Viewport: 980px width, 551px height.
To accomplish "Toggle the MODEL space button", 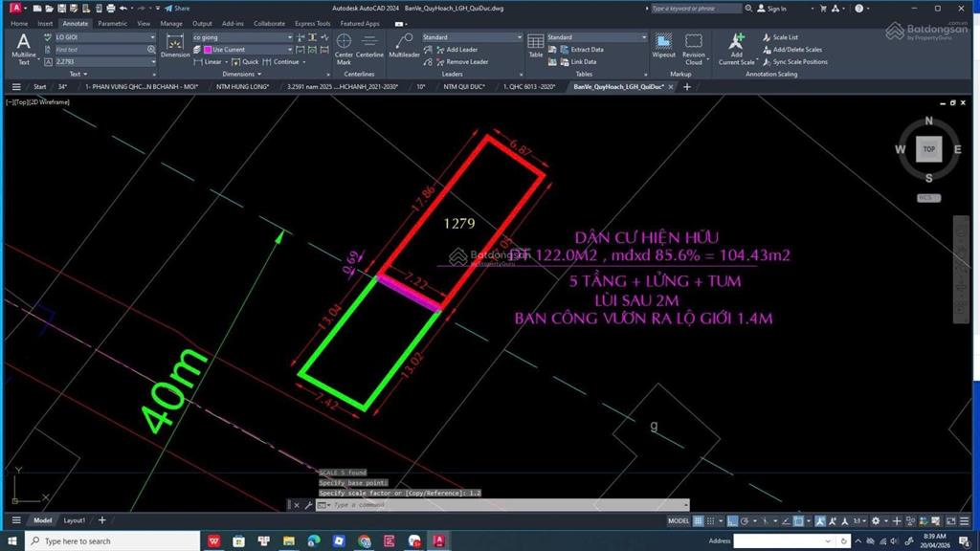I will point(679,520).
